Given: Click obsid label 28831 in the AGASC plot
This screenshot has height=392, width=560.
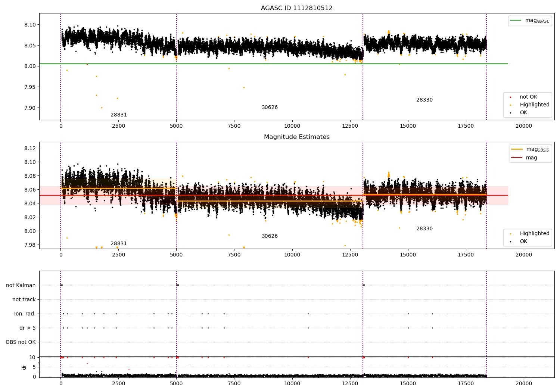Looking at the screenshot, I should tap(119, 115).
